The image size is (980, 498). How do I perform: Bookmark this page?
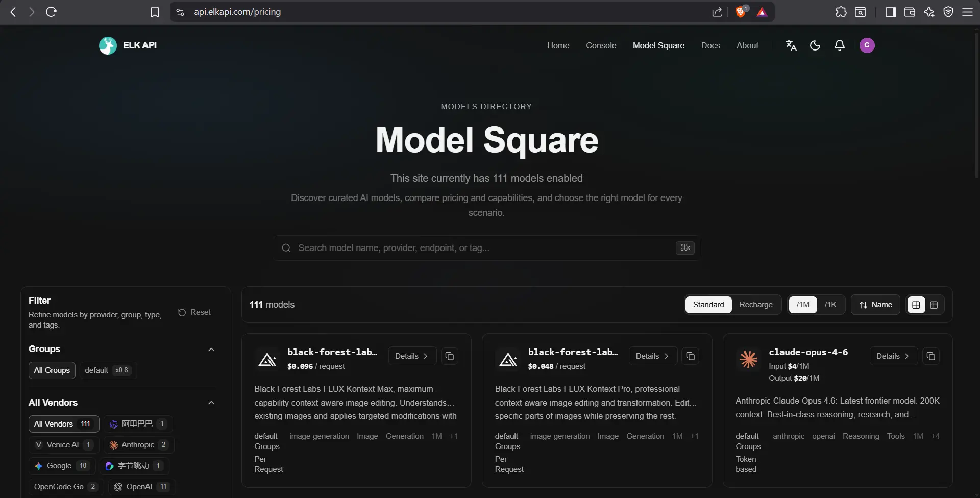(155, 12)
